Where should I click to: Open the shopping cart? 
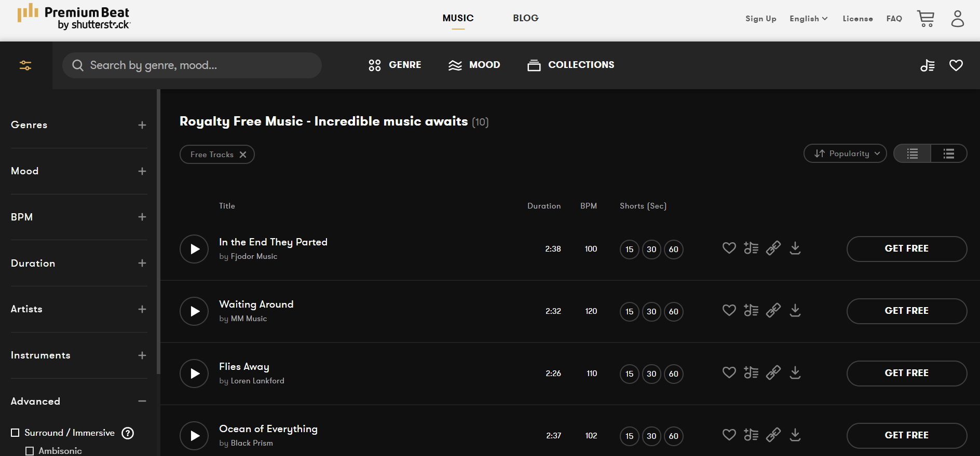click(925, 19)
